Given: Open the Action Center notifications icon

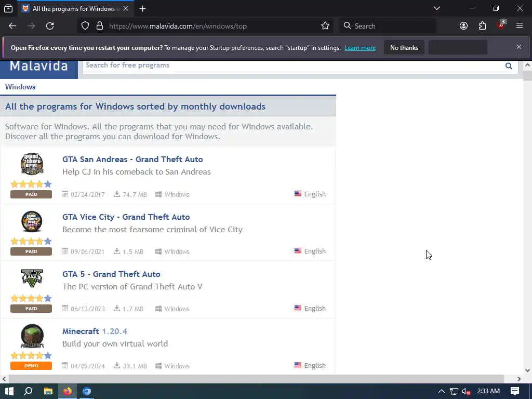Looking at the screenshot, I should 515,391.
